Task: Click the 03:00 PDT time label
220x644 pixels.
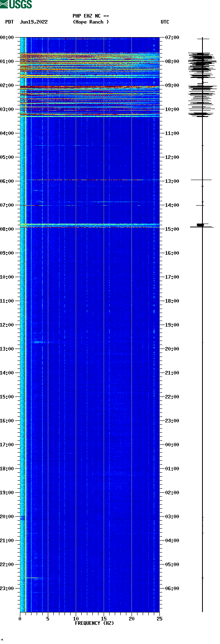Action: pos(7,109)
